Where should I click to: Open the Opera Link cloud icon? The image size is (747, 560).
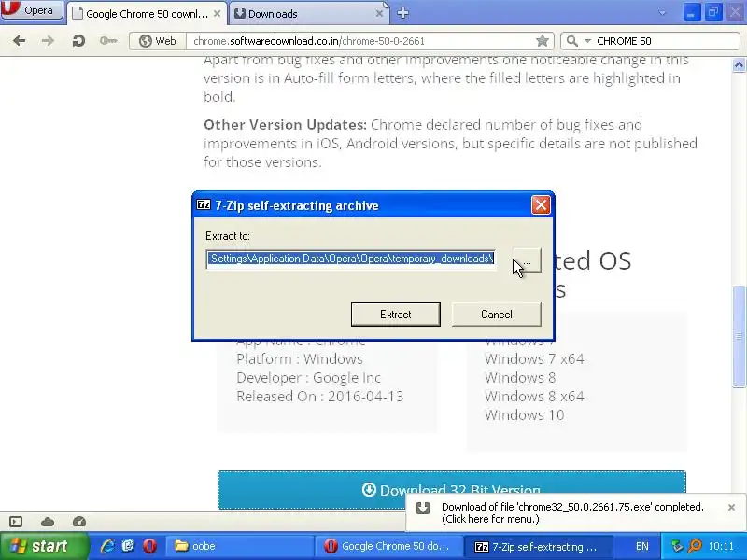pyautogui.click(x=48, y=522)
